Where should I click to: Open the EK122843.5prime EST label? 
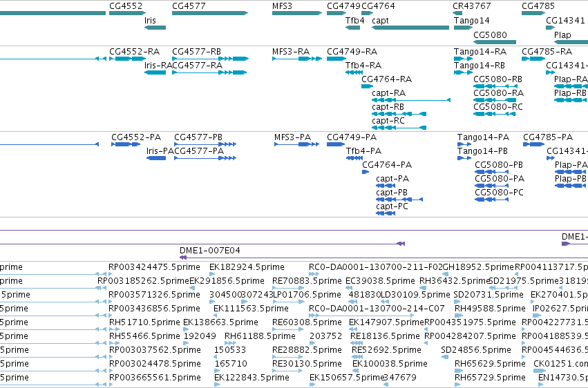(252, 378)
